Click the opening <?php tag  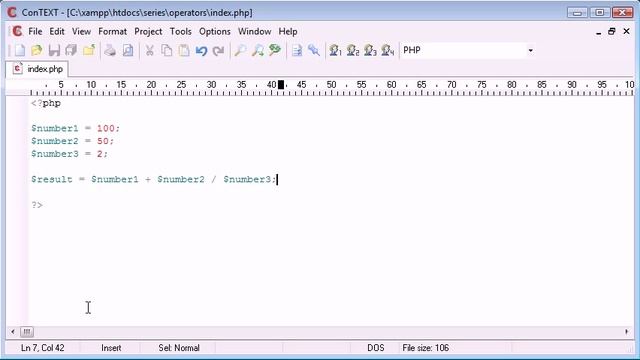[46, 103]
